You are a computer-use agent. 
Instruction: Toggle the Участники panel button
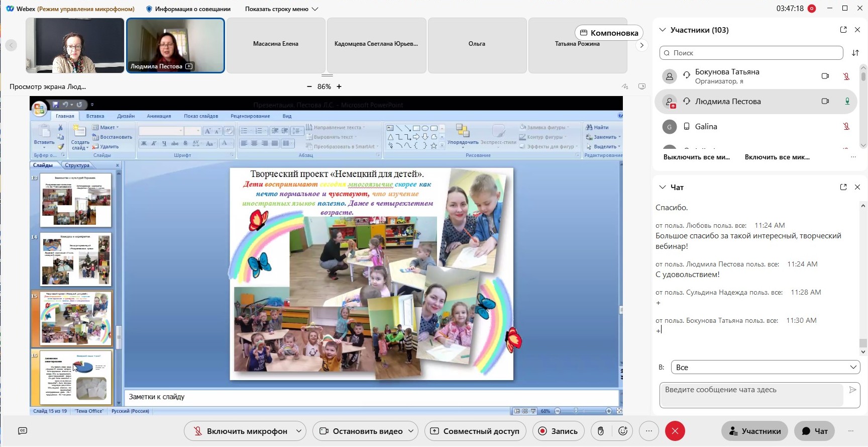coord(754,431)
